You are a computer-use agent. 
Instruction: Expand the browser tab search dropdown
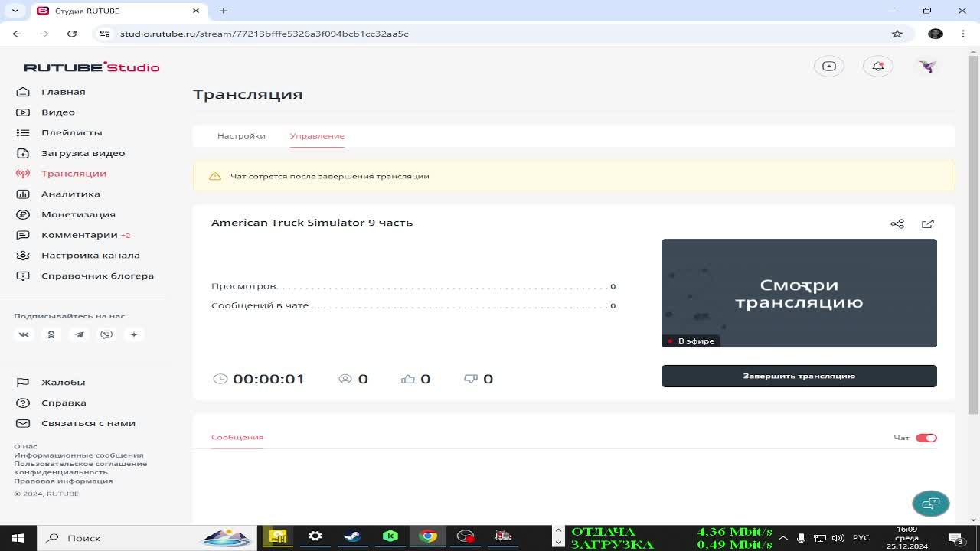pos(15,11)
